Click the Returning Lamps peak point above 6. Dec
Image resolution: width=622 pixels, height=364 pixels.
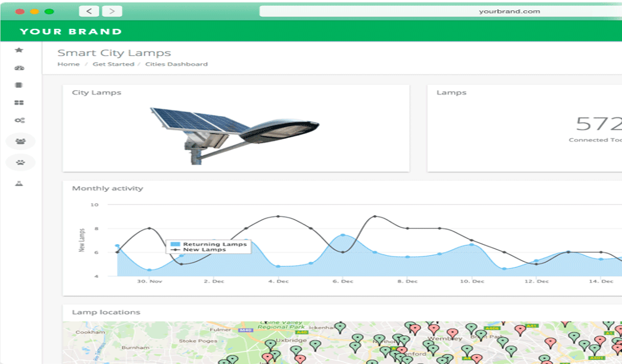point(343,235)
